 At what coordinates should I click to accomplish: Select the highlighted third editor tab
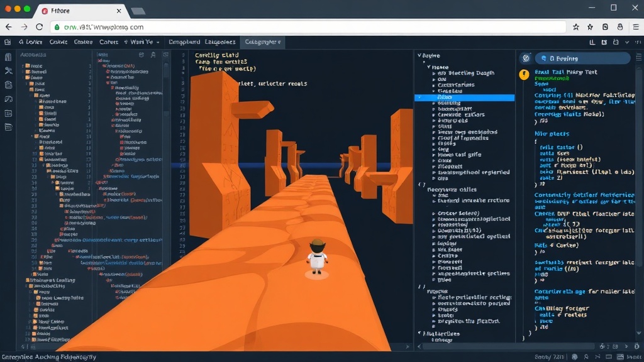[263, 42]
